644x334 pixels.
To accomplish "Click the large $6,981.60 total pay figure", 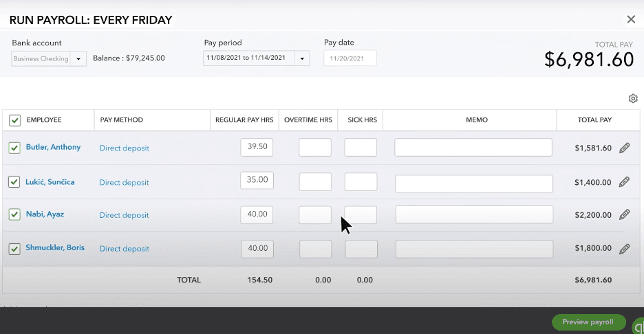I will point(589,60).
